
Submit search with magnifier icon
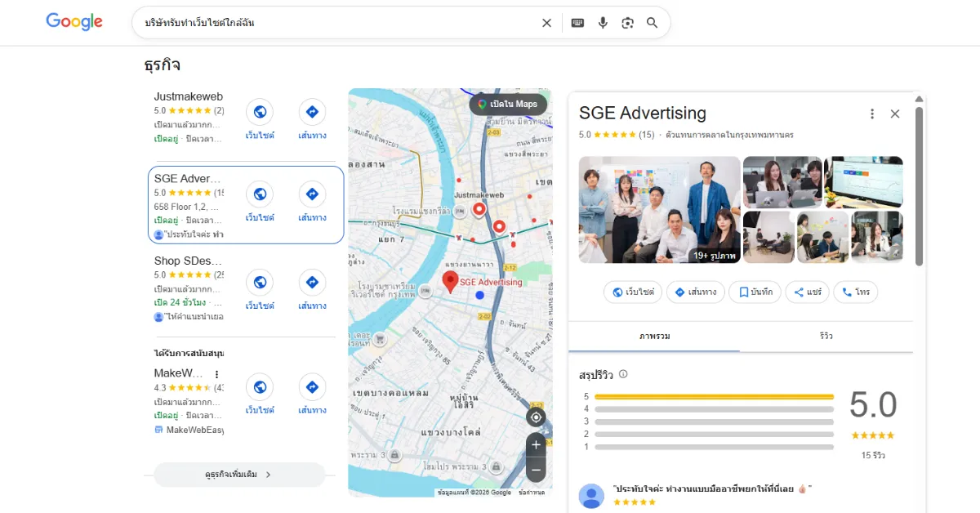tap(652, 23)
